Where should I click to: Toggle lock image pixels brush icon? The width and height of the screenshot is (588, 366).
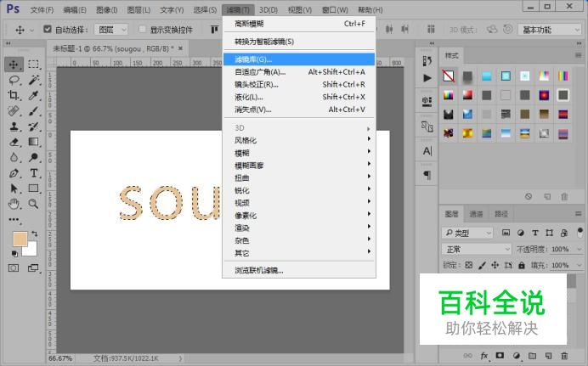[x=483, y=265]
